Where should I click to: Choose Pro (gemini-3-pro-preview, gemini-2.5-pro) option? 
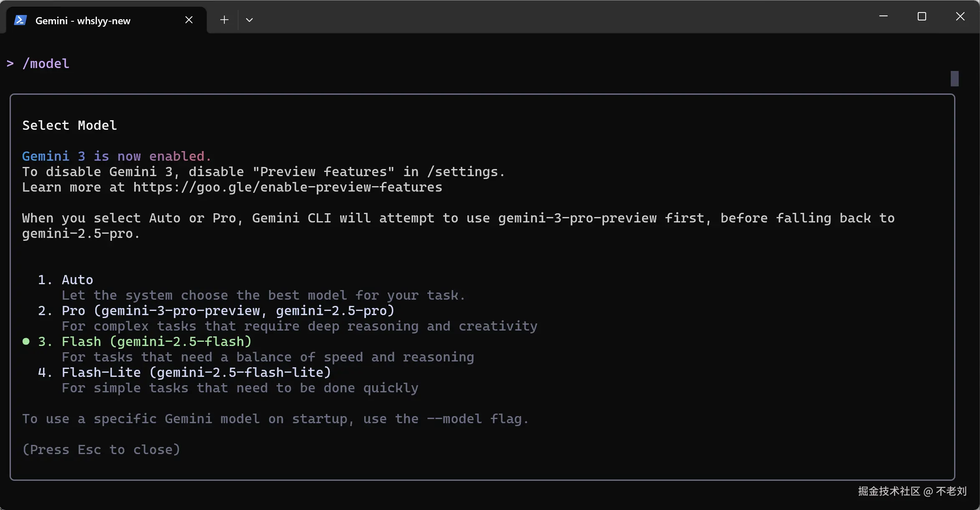point(228,311)
